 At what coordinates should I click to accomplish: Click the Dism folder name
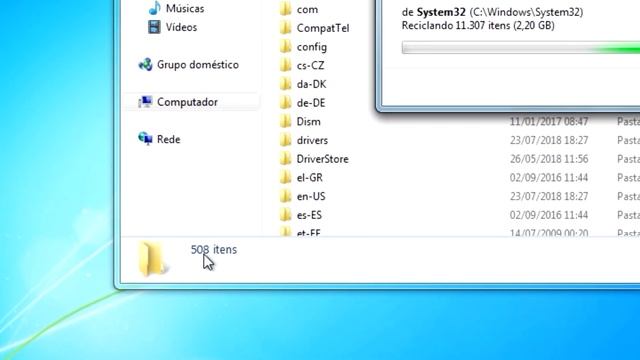(309, 122)
